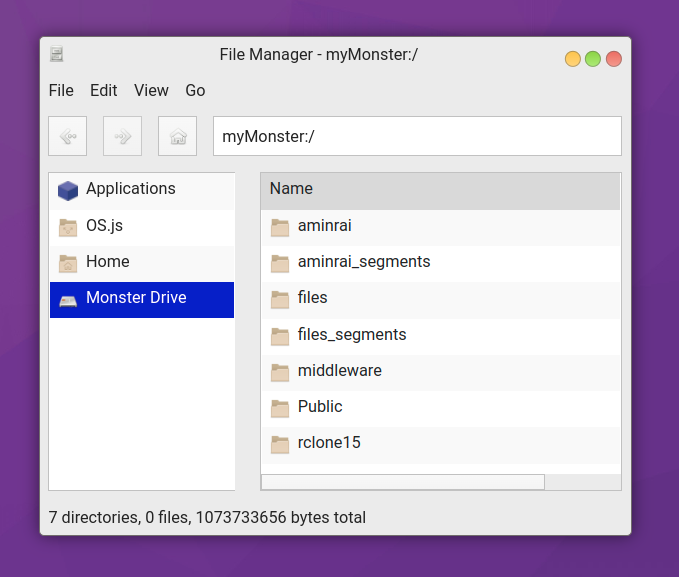This screenshot has width=679, height=577.
Task: Open the Edit menu
Action: point(104,90)
